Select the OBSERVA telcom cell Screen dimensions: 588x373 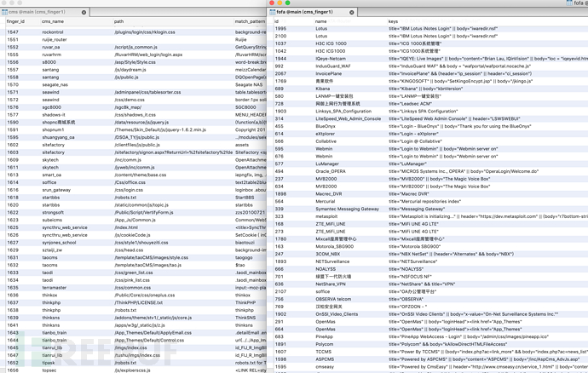pos(333,299)
